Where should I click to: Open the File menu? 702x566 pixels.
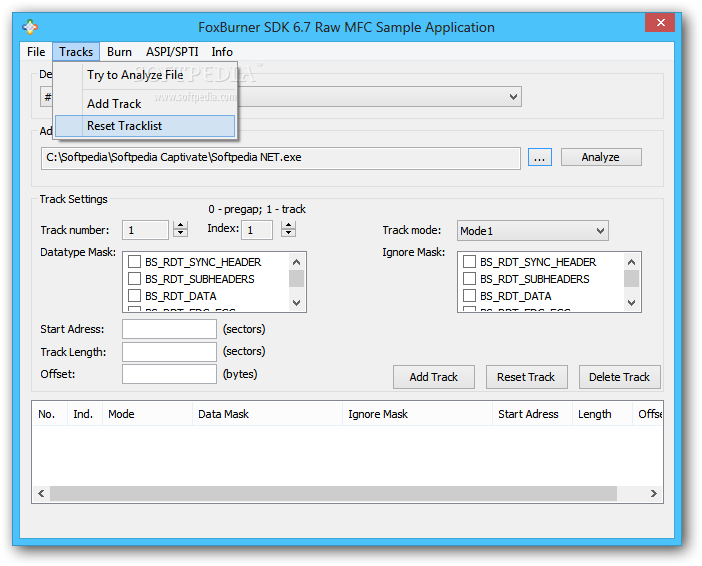36,52
